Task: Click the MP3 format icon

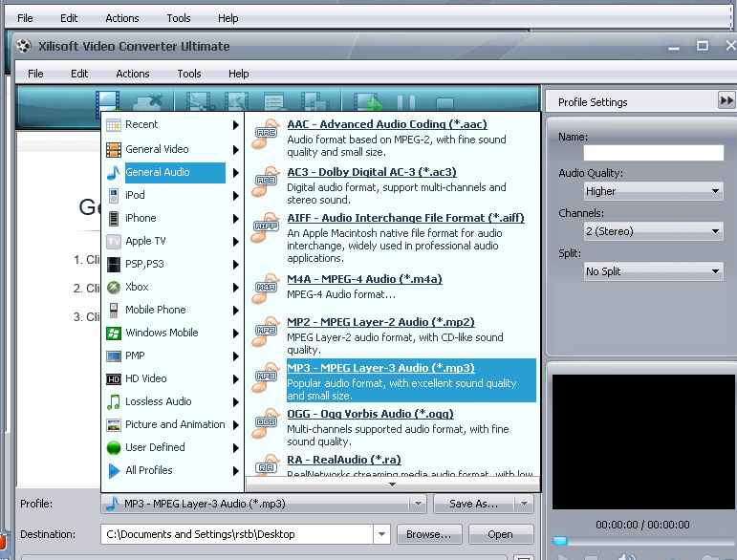Action: 266,377
